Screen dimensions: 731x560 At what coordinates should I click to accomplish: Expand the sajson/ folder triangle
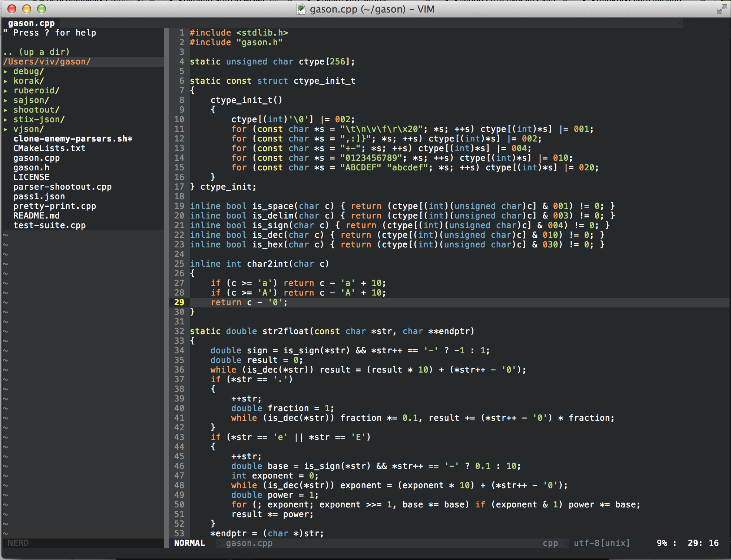pos(6,100)
